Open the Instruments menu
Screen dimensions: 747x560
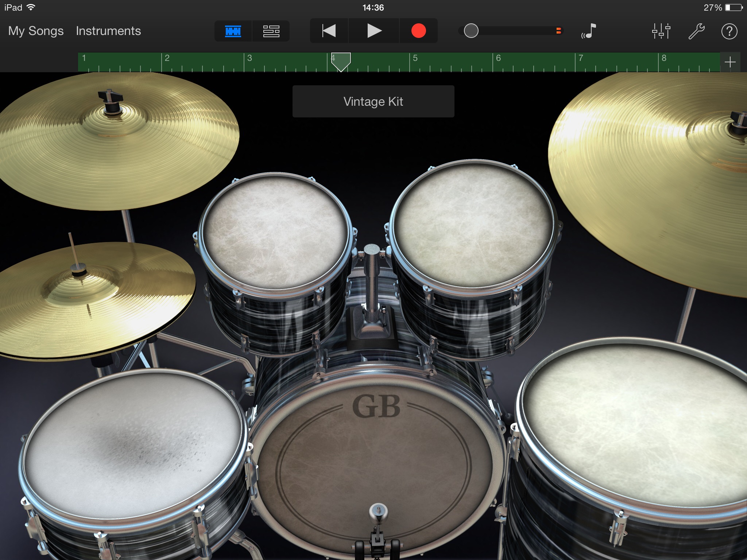coord(108,31)
